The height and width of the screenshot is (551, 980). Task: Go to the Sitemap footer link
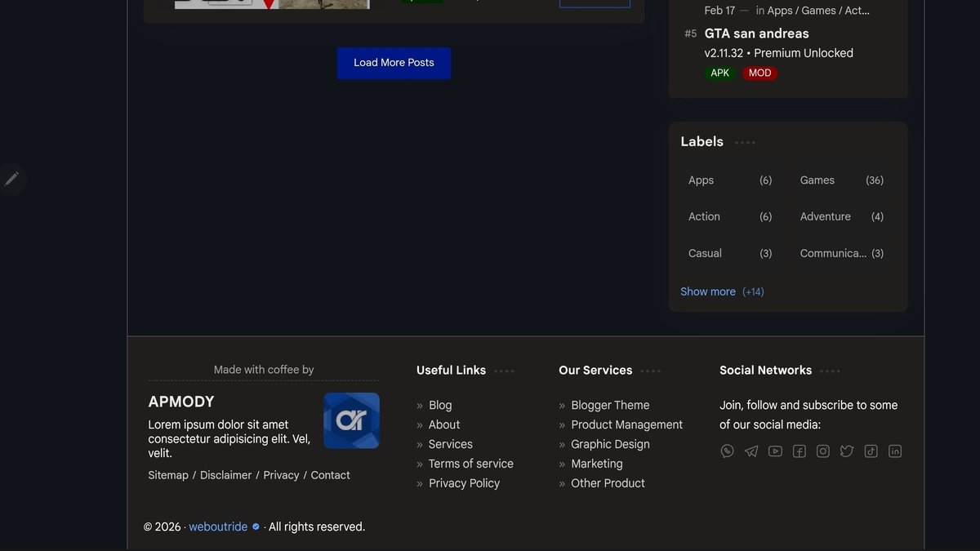pyautogui.click(x=168, y=475)
